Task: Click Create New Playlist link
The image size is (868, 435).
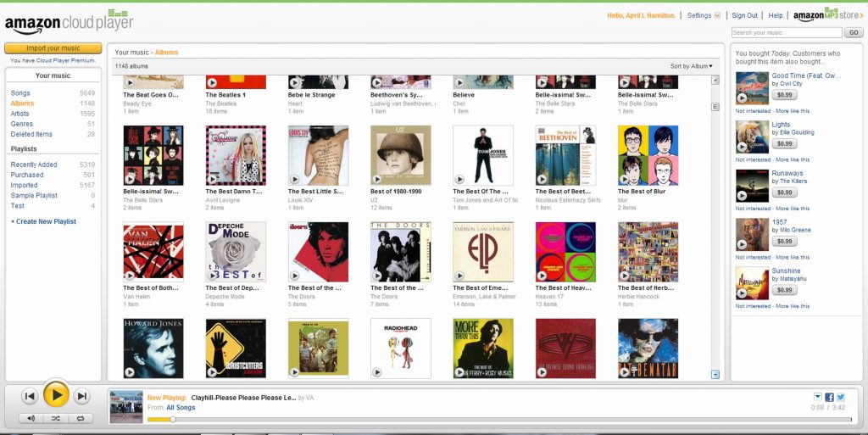Action: [x=44, y=221]
